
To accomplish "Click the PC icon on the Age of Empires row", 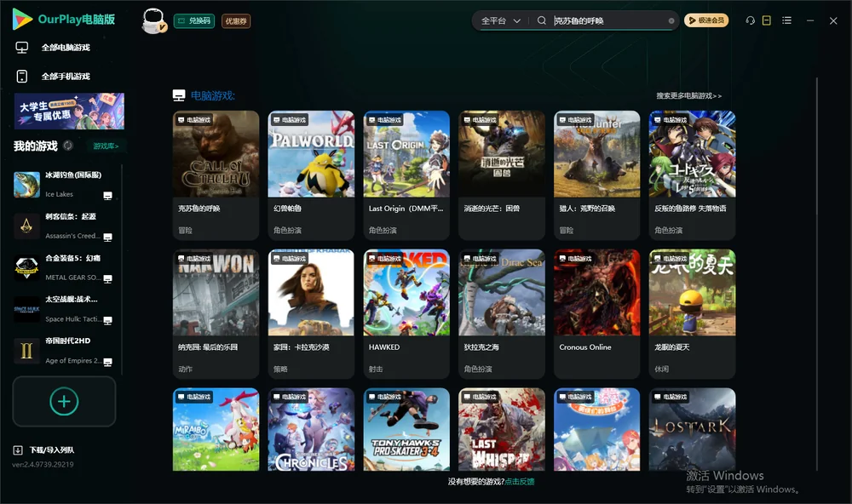I will (107, 362).
